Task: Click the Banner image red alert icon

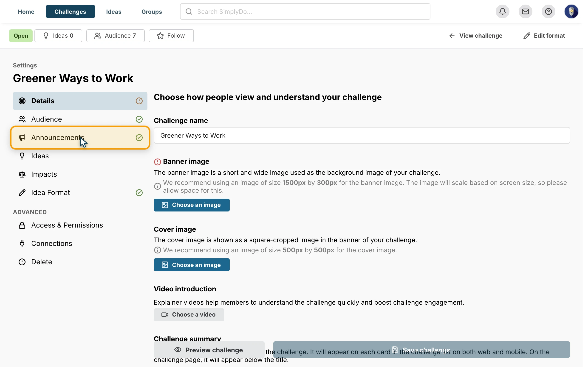Action: tap(157, 162)
